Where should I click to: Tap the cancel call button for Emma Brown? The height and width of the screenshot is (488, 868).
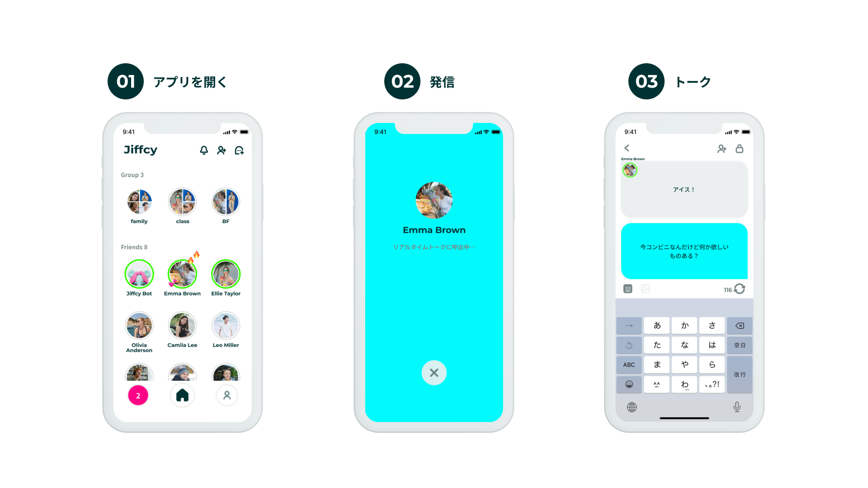434,372
